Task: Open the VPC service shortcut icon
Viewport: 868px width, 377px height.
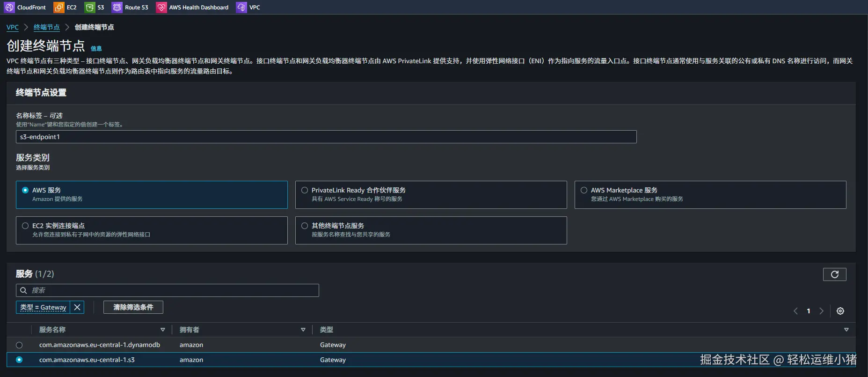Action: [241, 7]
